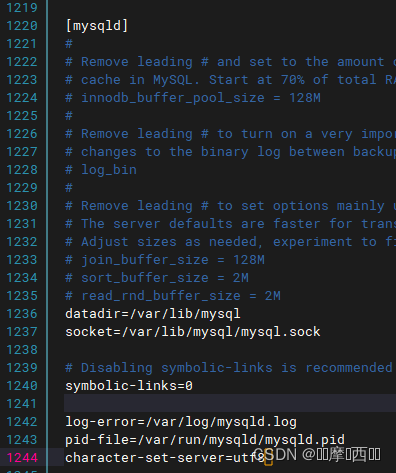Image resolution: width=396 pixels, height=473 pixels.
Task: Click the sort_buffer_size = 2M line
Action: tap(157, 278)
